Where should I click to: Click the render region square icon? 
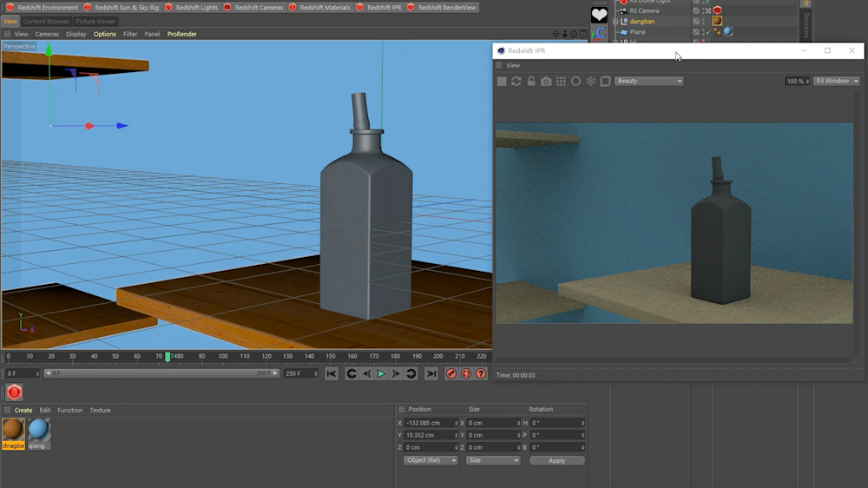606,81
